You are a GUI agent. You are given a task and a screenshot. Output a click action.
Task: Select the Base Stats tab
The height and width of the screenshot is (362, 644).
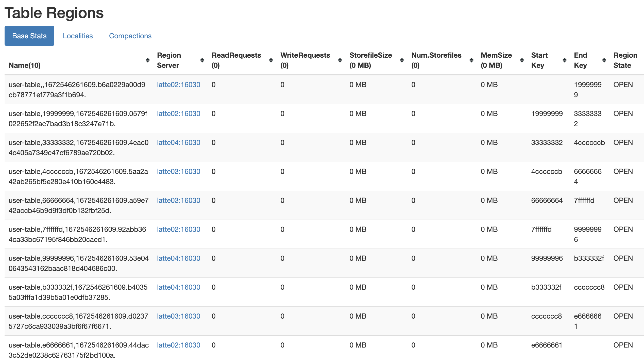(29, 36)
